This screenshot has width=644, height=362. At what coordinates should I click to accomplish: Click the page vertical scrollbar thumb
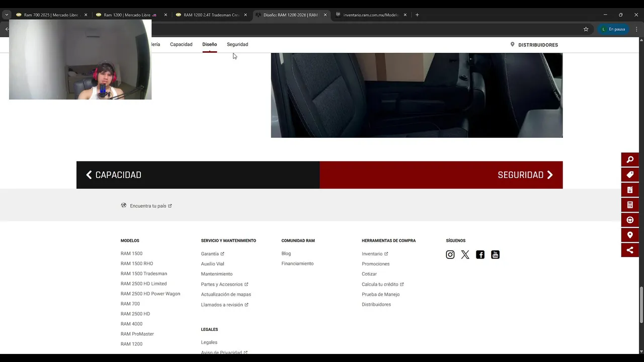click(641, 305)
